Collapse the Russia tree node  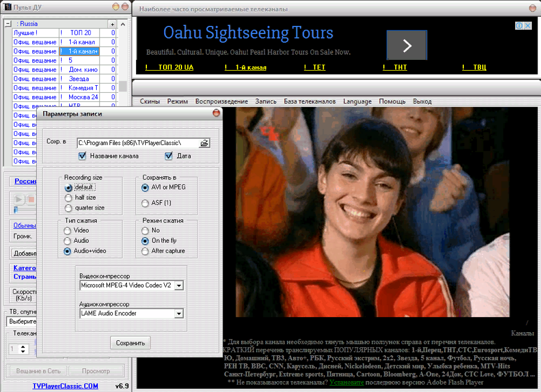pyautogui.click(x=8, y=24)
